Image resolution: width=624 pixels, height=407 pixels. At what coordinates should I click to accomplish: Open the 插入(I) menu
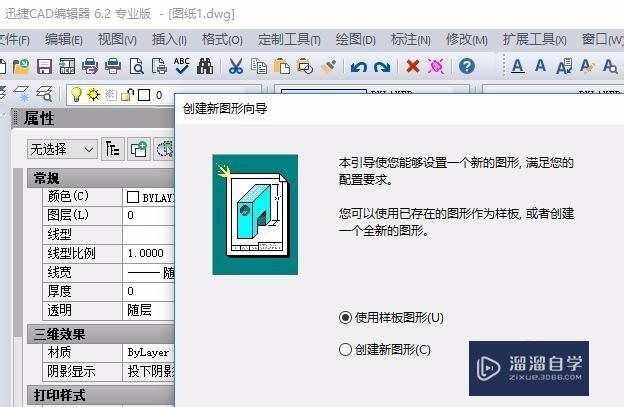(x=169, y=40)
